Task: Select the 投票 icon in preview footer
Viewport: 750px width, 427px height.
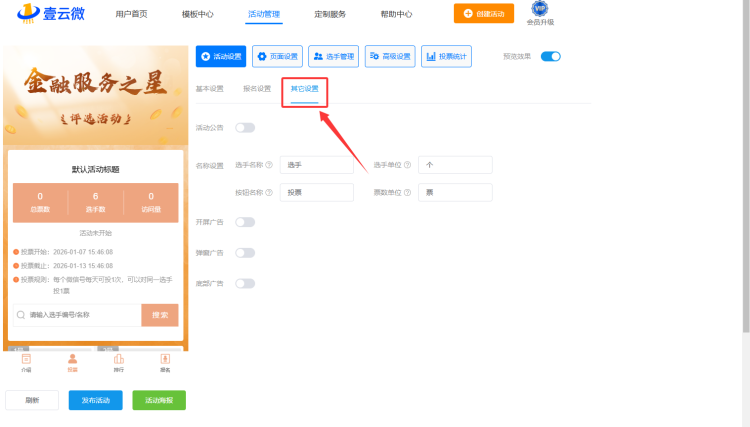Action: coord(72,361)
